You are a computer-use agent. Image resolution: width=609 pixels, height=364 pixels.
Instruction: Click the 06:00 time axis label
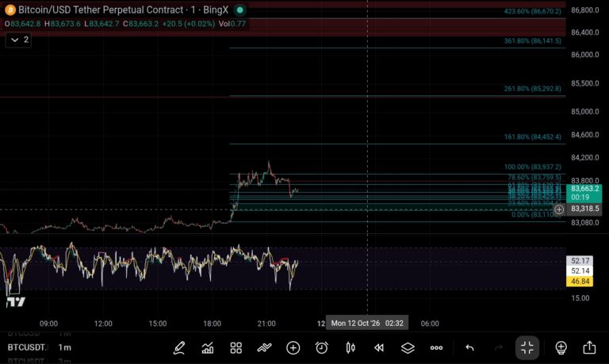430,324
